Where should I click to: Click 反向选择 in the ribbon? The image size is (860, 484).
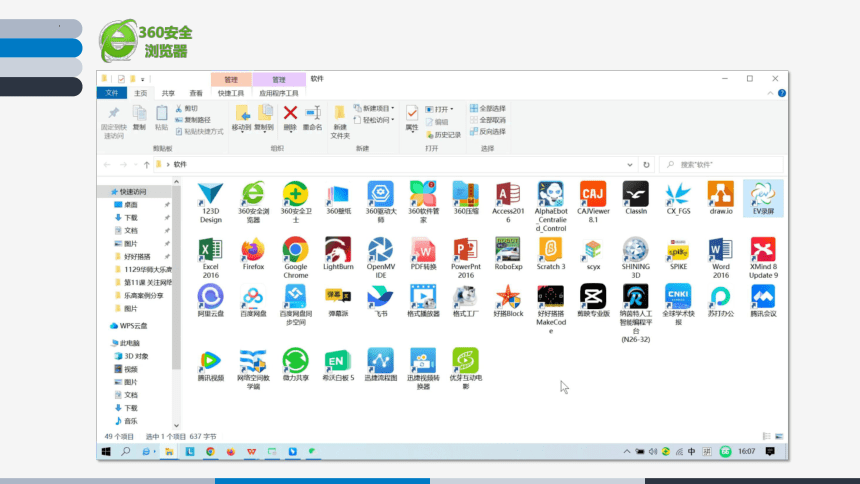(488, 132)
